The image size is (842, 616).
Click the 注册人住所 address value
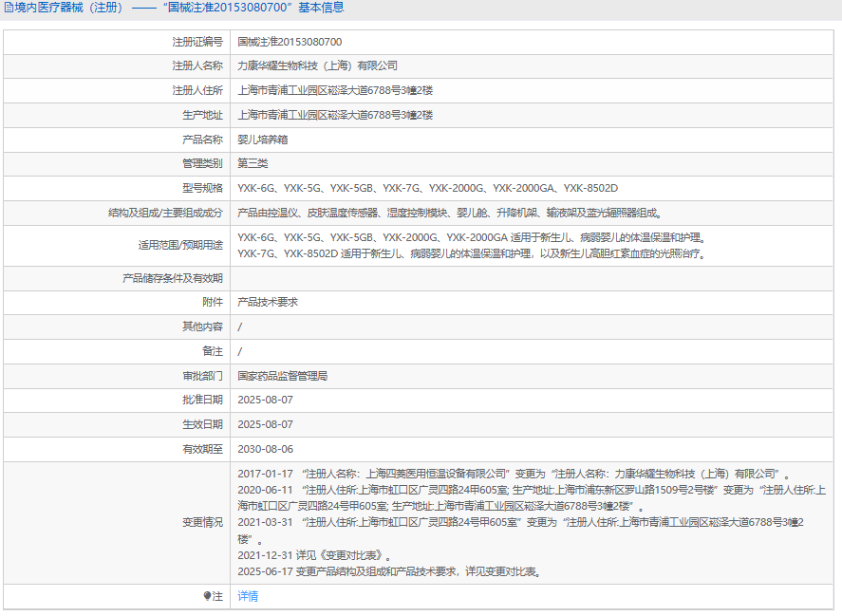point(335,91)
